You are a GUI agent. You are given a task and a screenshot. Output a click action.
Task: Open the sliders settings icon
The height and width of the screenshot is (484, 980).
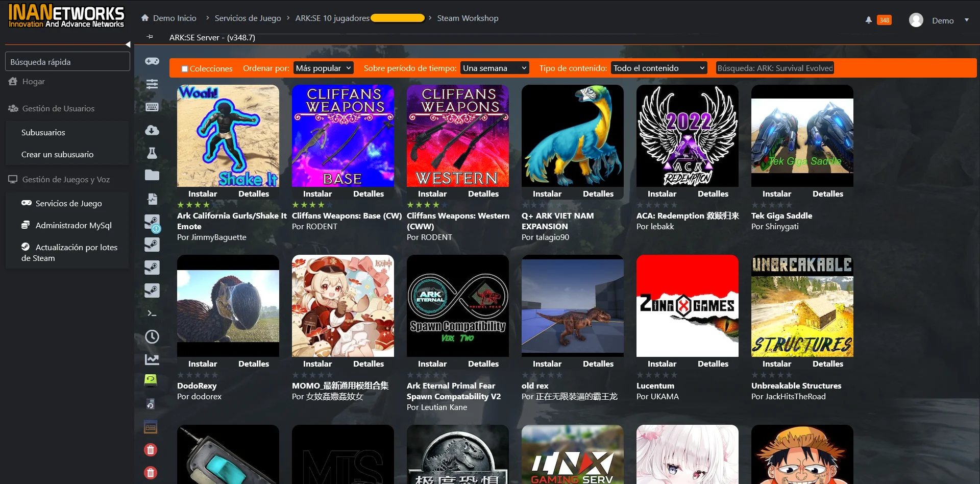coord(152,84)
